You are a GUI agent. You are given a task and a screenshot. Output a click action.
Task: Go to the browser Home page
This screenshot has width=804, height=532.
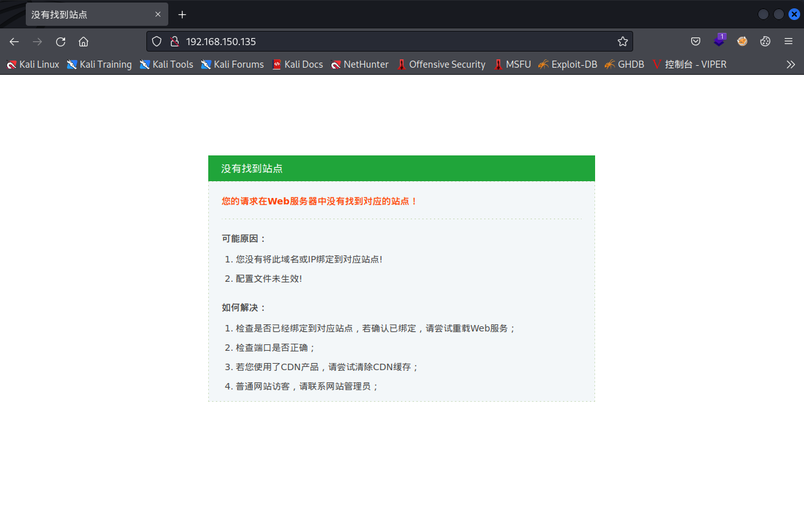[83, 41]
